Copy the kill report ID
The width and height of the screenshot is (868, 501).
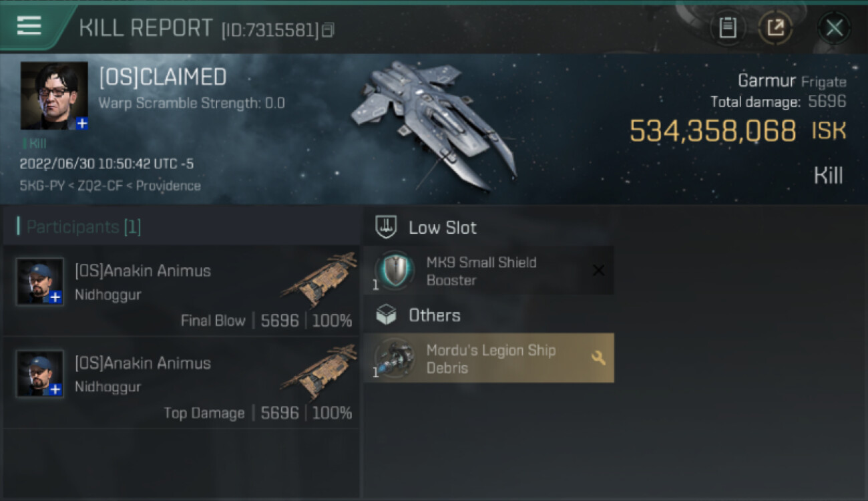click(x=327, y=30)
